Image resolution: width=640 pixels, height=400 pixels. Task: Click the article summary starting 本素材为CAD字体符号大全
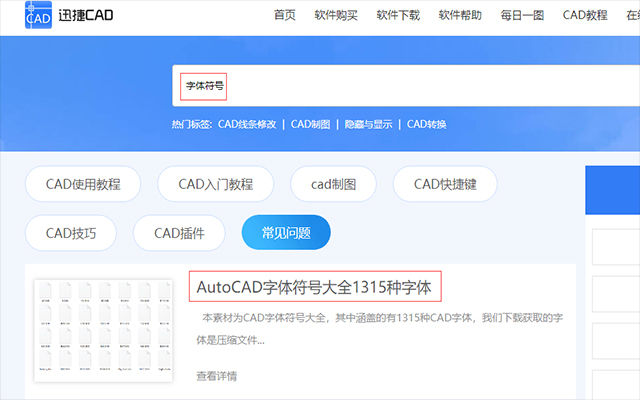click(380, 329)
